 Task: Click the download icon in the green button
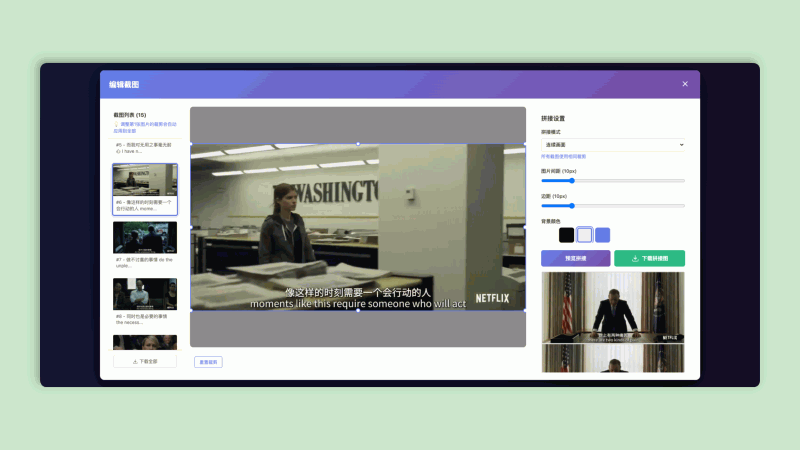pos(635,258)
